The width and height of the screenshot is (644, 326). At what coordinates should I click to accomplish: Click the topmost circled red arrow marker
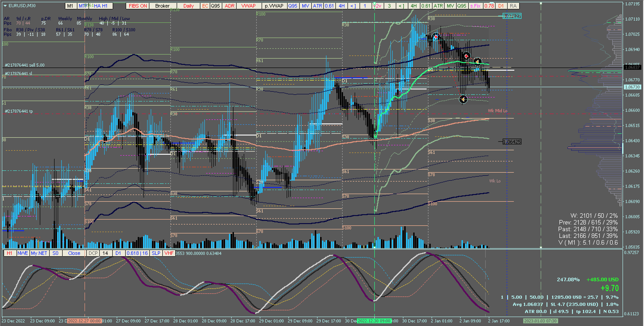click(x=436, y=37)
